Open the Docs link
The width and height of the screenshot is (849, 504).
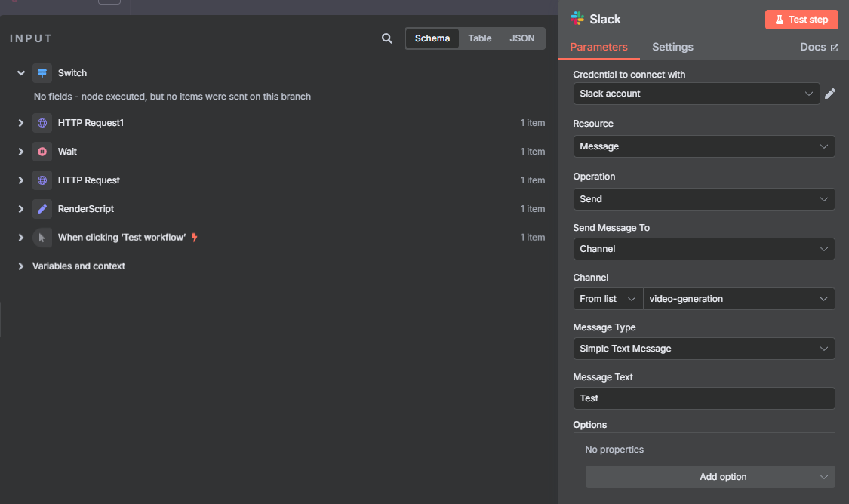click(819, 47)
